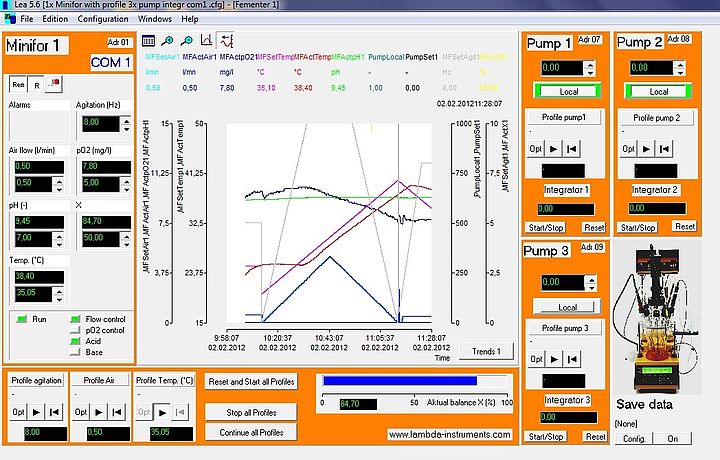This screenshot has width=720, height=460.
Task: Open the Configuration menu
Action: 103,19
